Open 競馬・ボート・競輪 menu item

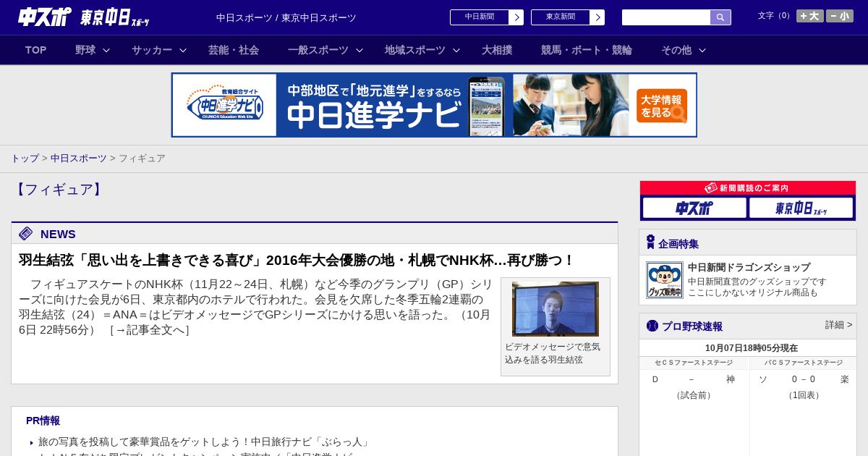[587, 50]
